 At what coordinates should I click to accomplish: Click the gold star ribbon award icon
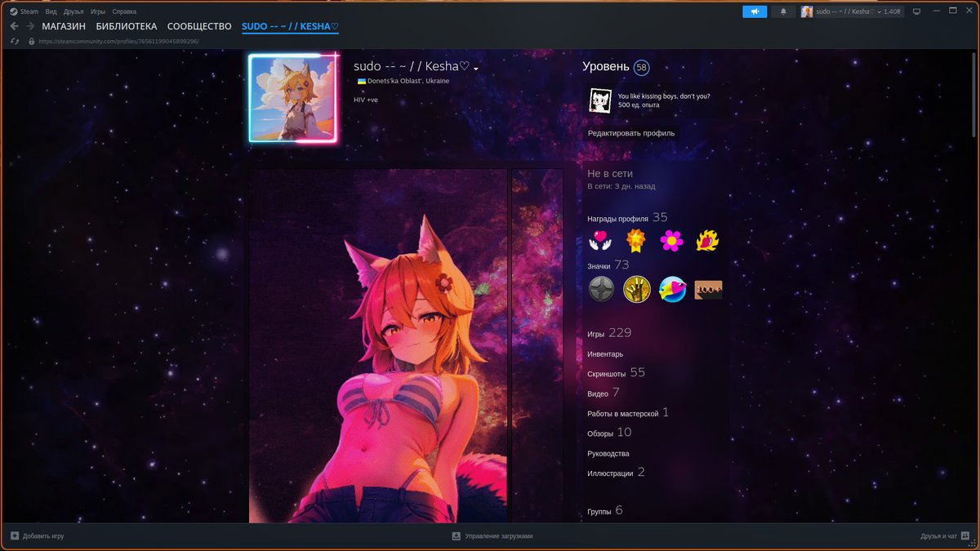[636, 240]
